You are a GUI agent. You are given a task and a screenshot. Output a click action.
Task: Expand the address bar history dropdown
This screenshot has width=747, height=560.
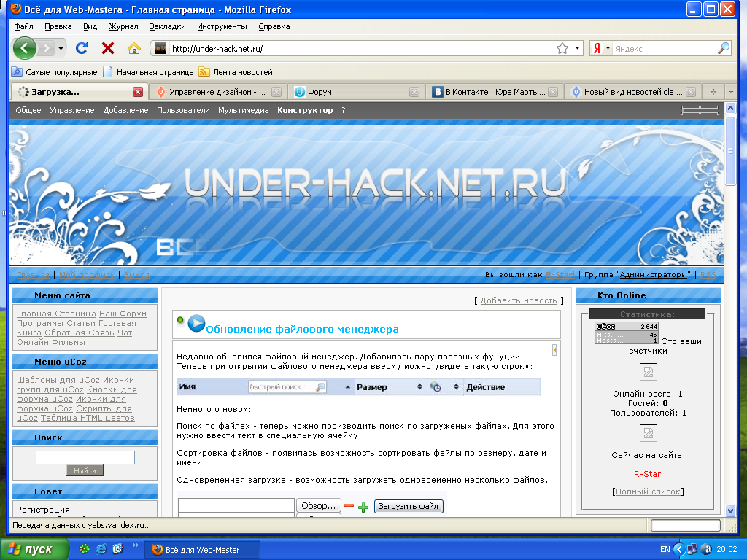tap(577, 49)
